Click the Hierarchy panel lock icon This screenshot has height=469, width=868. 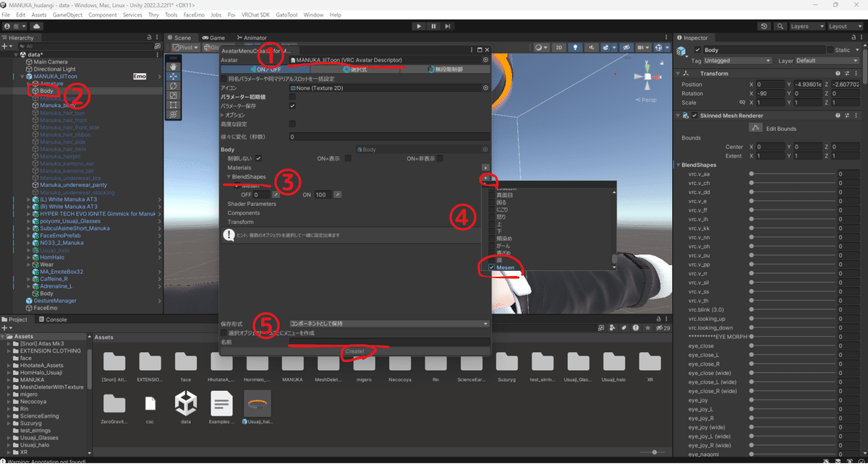coord(150,38)
